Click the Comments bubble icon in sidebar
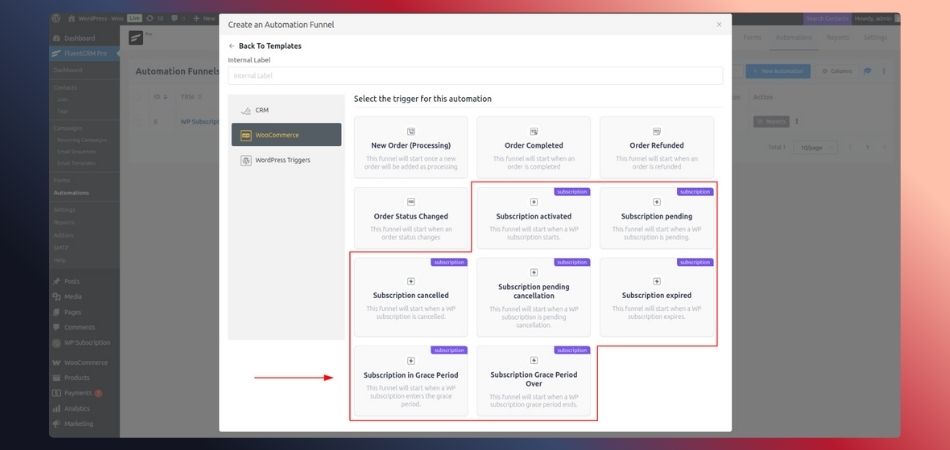 [x=57, y=327]
